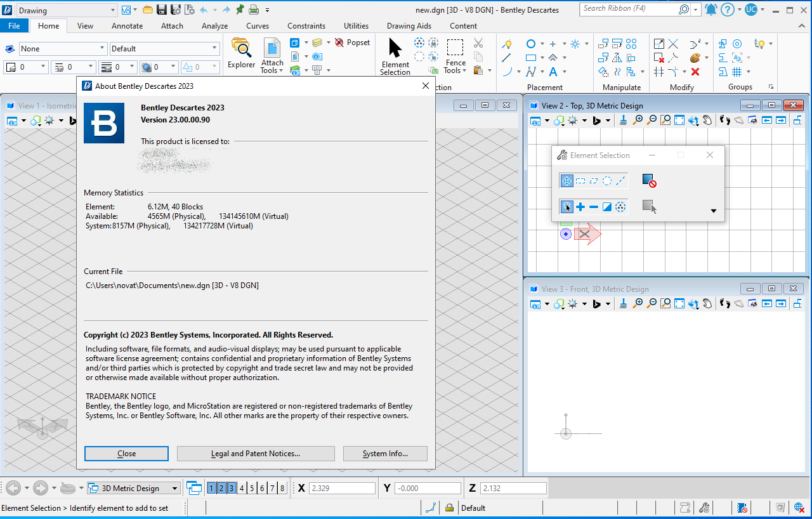Toggle view 5 button in View Groups
The height and width of the screenshot is (519, 812).
(x=252, y=488)
